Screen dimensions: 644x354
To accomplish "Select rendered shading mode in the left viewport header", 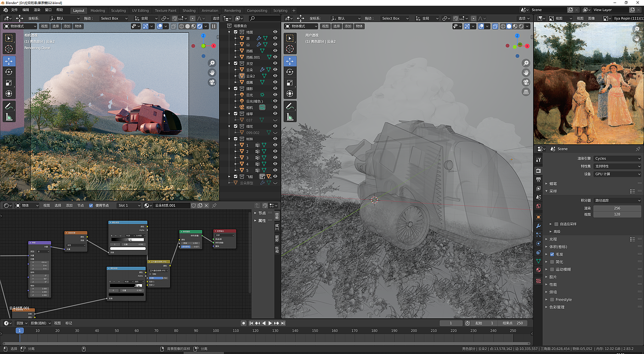I will [200, 26].
